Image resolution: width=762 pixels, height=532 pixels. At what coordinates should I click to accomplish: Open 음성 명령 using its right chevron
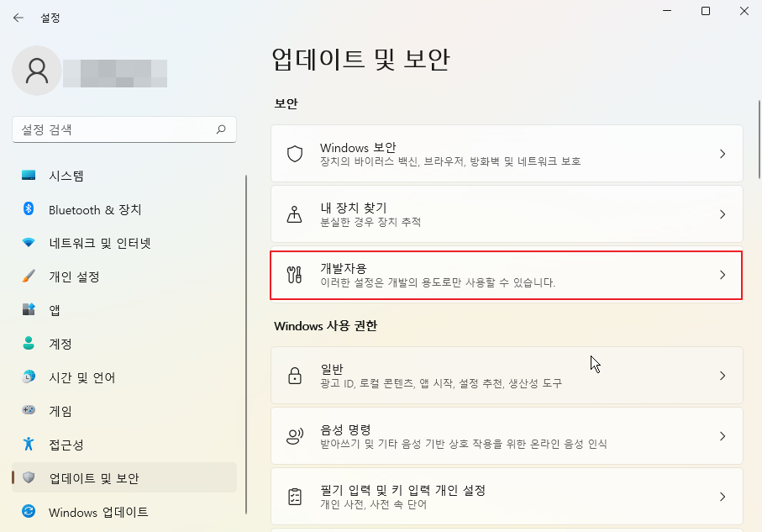(723, 436)
